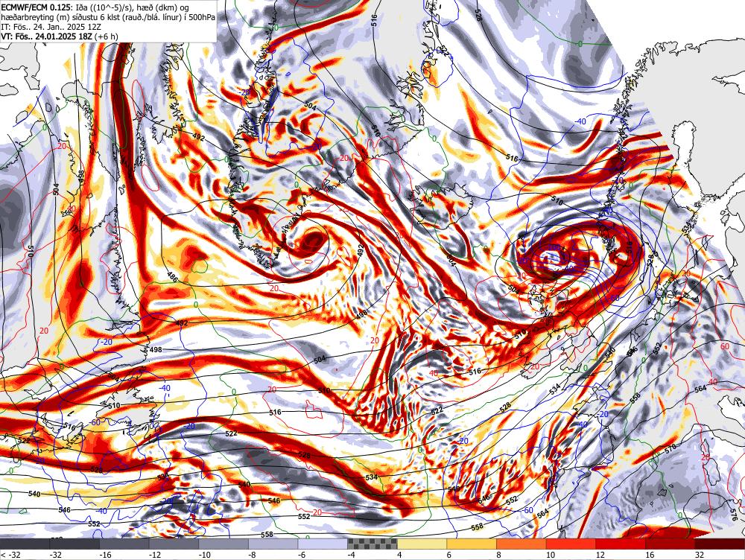The image size is (745, 560).
Task: Select the "12" legend scale label
Action: 600,555
